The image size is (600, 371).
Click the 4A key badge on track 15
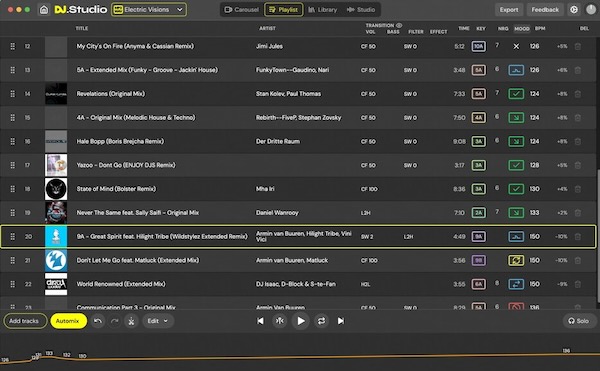[x=479, y=117]
